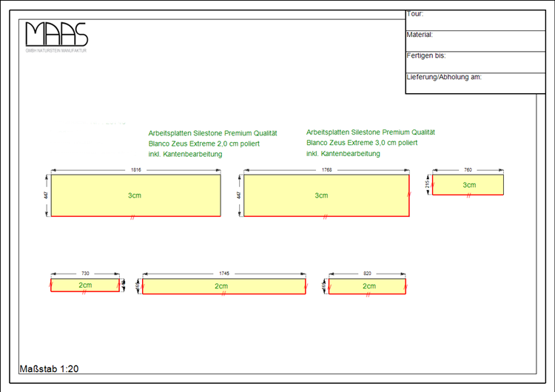Click the 447 height dimension beside the 1816 plate

click(x=46, y=195)
